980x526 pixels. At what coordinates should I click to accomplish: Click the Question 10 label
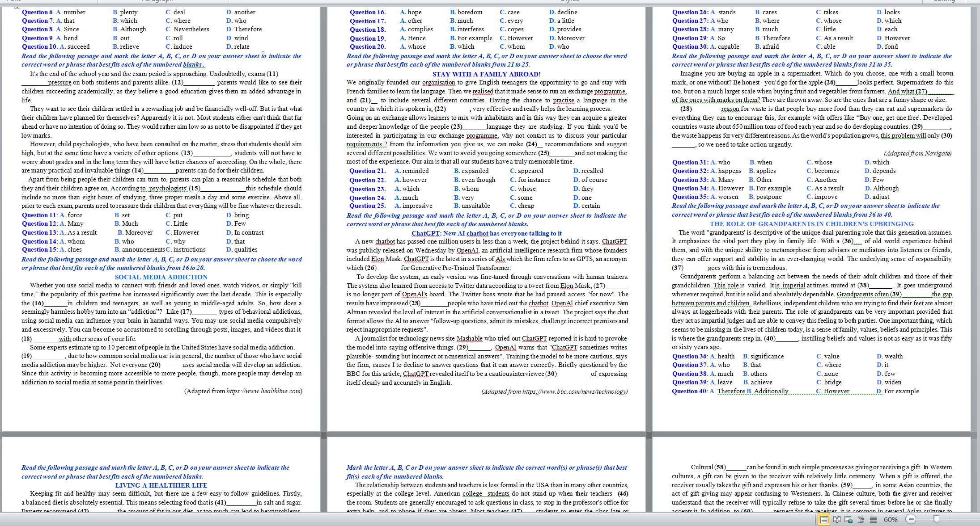(40, 46)
